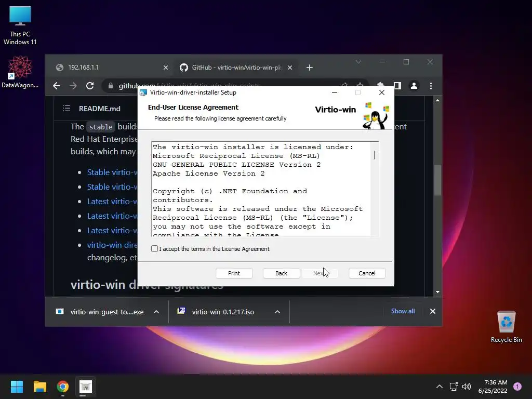Click the greyed Next button in setup

click(x=320, y=273)
